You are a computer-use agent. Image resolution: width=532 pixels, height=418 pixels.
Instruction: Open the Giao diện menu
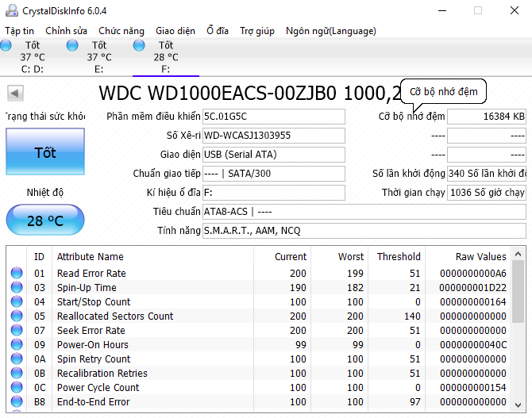[175, 31]
